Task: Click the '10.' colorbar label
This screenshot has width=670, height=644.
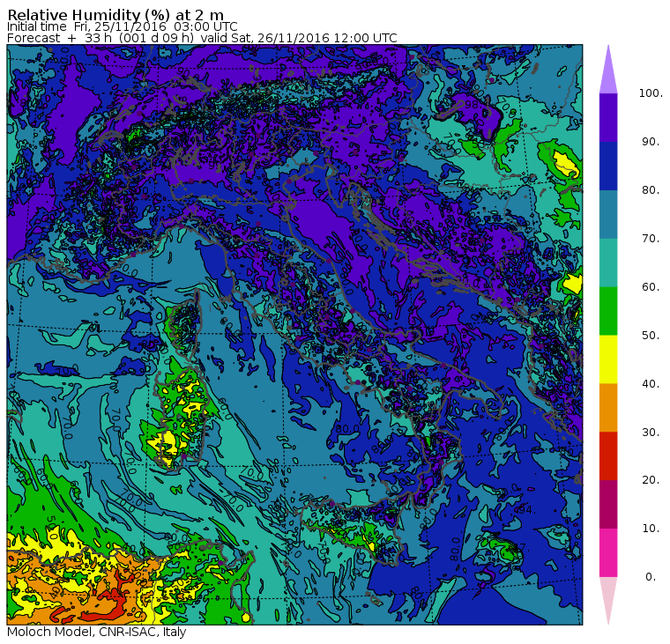Action: tap(651, 529)
